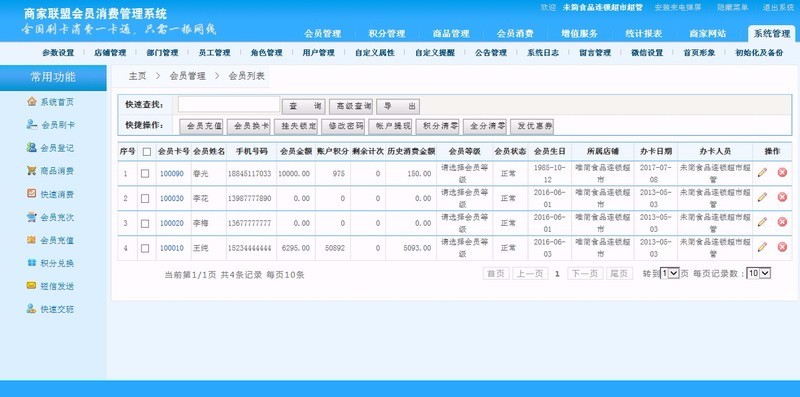The width and height of the screenshot is (800, 397).
Task: Open 商品消费 in the sidebar
Action: point(50,171)
